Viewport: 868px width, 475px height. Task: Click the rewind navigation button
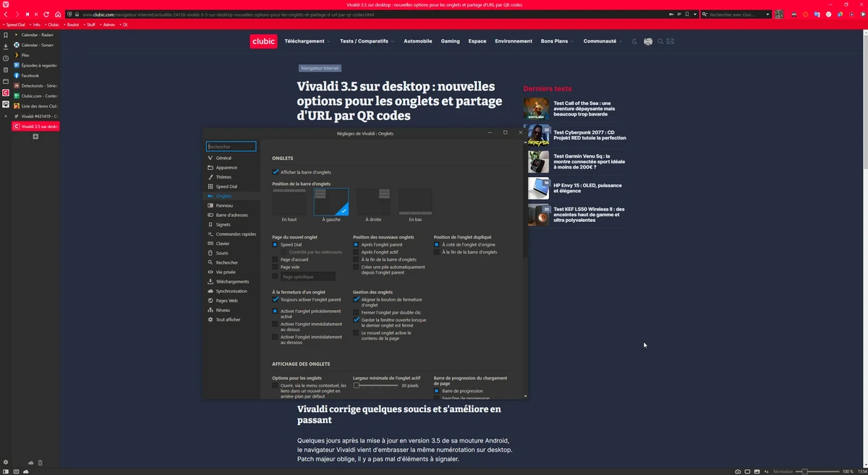click(x=27, y=14)
